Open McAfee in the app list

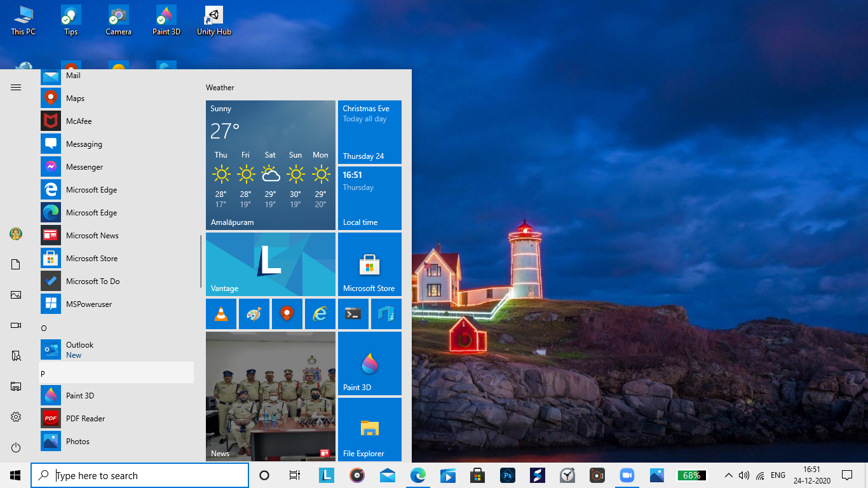click(x=117, y=121)
